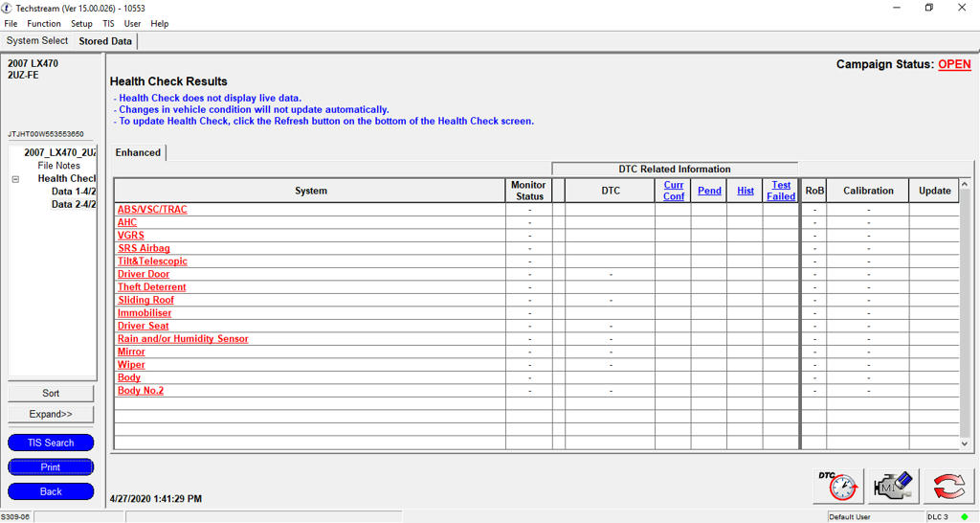Image resolution: width=980 pixels, height=523 pixels.
Task: Click the engine with memory card icon button
Action: pos(894,486)
